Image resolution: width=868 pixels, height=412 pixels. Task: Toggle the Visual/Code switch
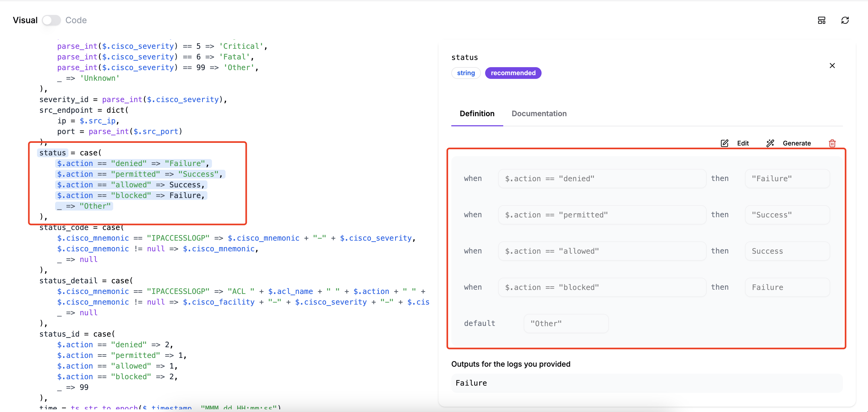[51, 20]
